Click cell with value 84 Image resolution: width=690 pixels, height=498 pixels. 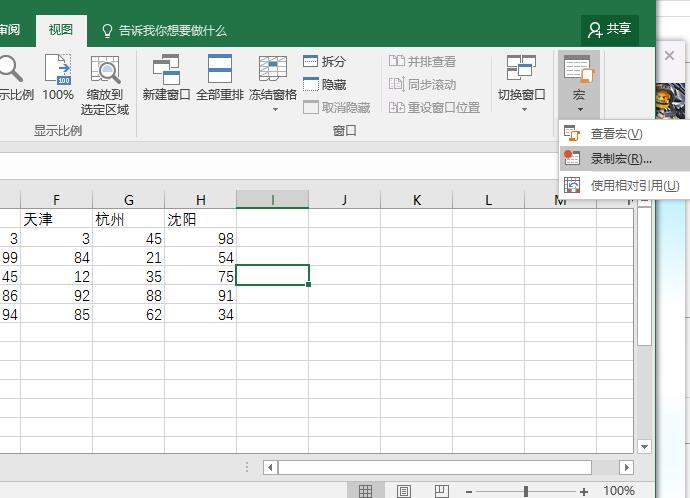(x=56, y=257)
